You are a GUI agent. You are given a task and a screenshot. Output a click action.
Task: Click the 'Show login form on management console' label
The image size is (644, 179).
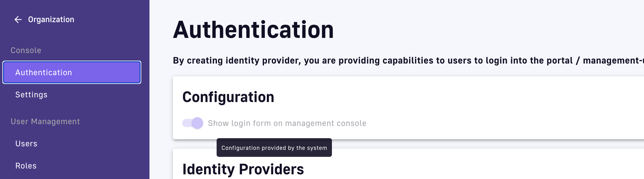pos(287,123)
